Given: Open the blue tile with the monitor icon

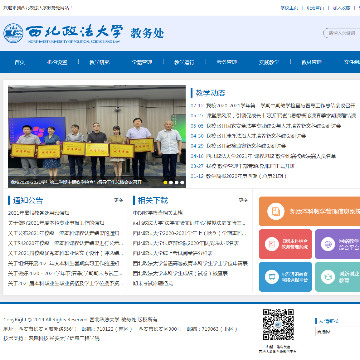Looking at the screenshot, I should point(285,277).
